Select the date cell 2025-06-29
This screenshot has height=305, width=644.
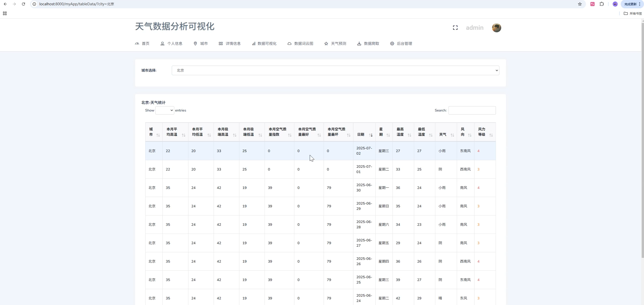pyautogui.click(x=364, y=206)
